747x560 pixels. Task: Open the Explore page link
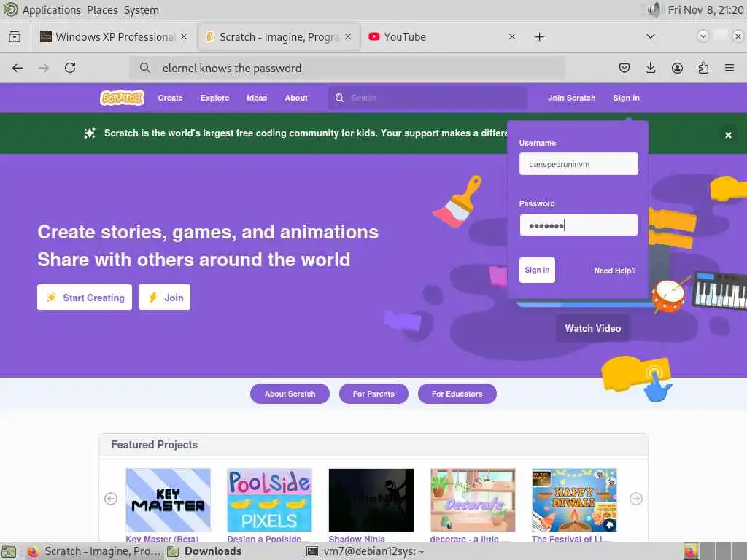click(x=215, y=98)
